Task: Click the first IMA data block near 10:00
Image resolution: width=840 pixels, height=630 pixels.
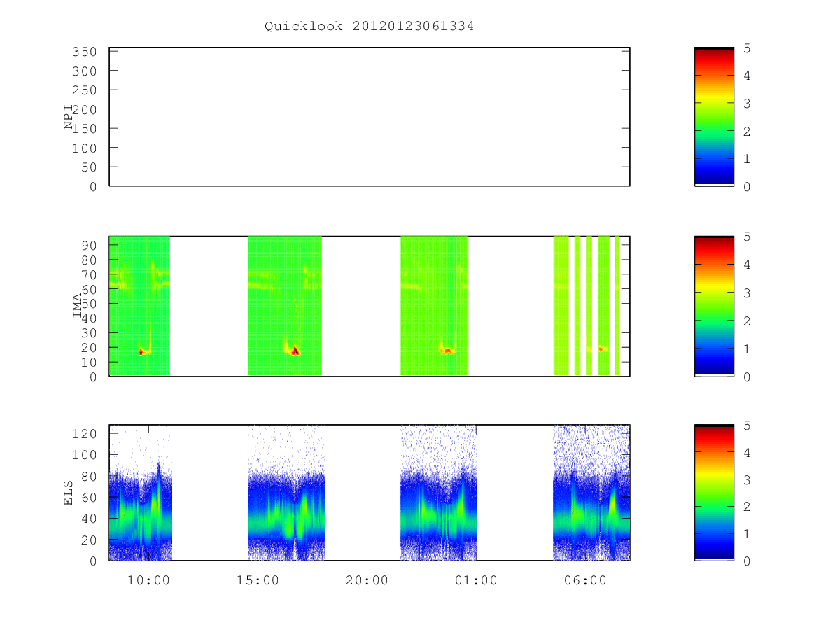Action: [139, 306]
